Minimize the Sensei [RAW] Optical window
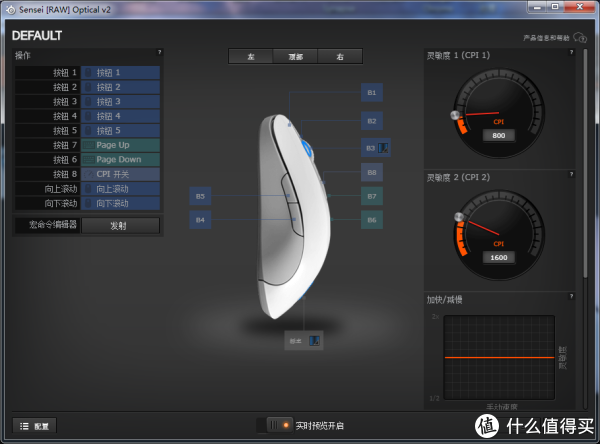The height and width of the screenshot is (444, 600). pos(537,7)
